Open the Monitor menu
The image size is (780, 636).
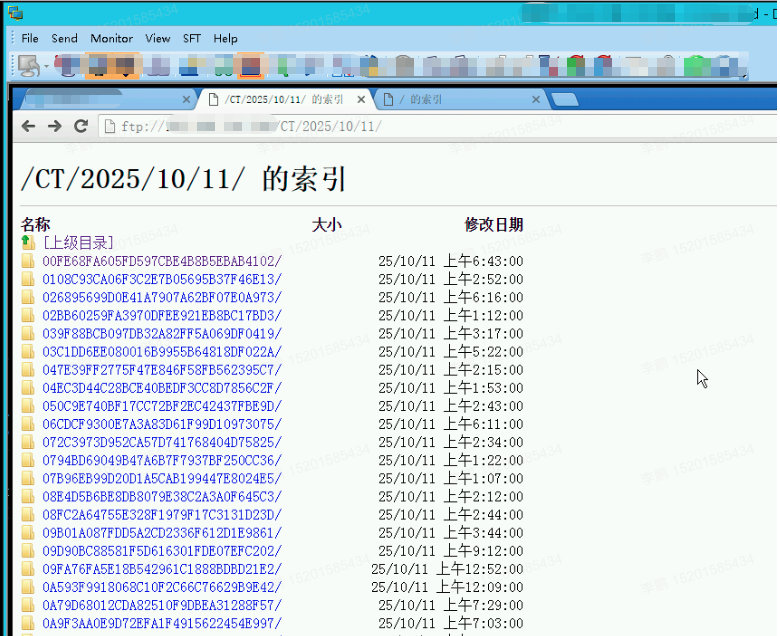point(111,38)
